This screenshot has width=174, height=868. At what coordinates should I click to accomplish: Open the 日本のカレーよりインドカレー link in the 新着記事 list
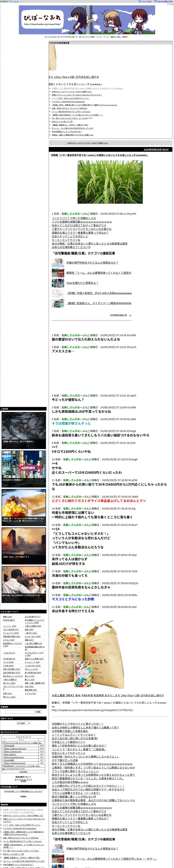pyautogui.click(x=71, y=92)
